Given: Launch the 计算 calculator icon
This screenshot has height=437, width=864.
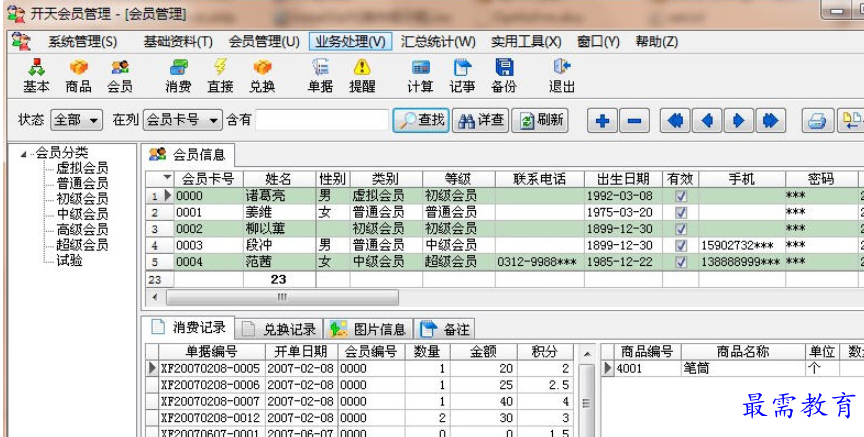Looking at the screenshot, I should (420, 76).
